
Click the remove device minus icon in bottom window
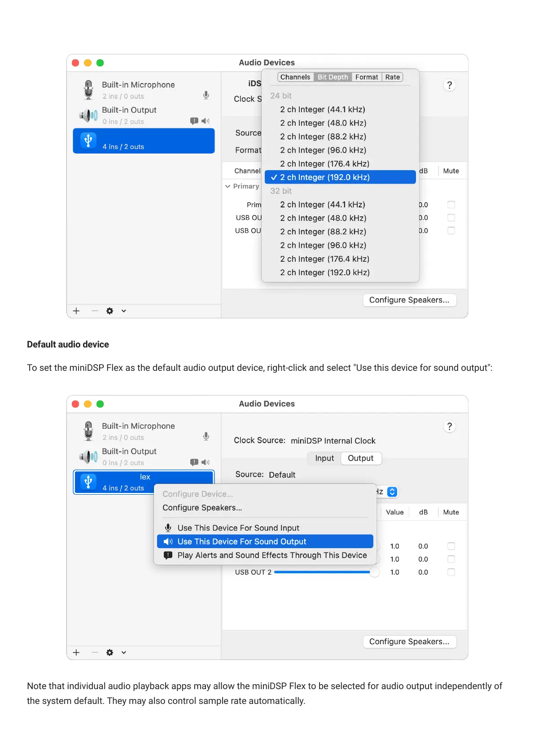click(95, 652)
